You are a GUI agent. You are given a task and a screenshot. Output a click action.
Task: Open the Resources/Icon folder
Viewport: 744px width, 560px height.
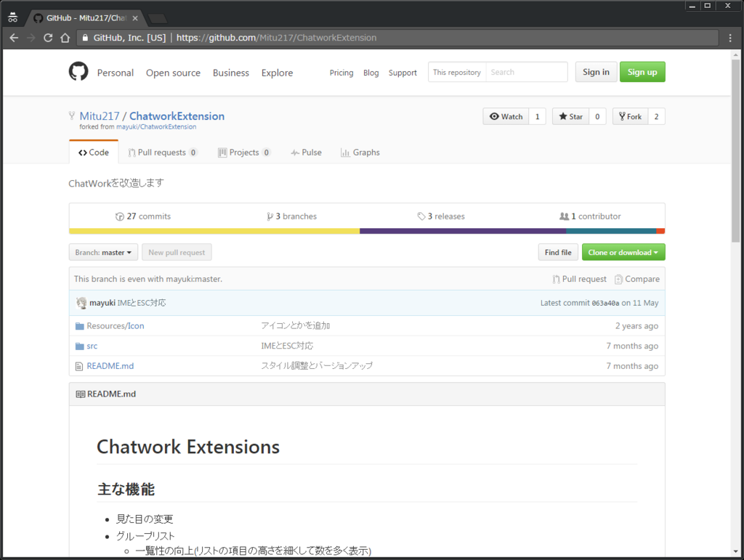116,326
